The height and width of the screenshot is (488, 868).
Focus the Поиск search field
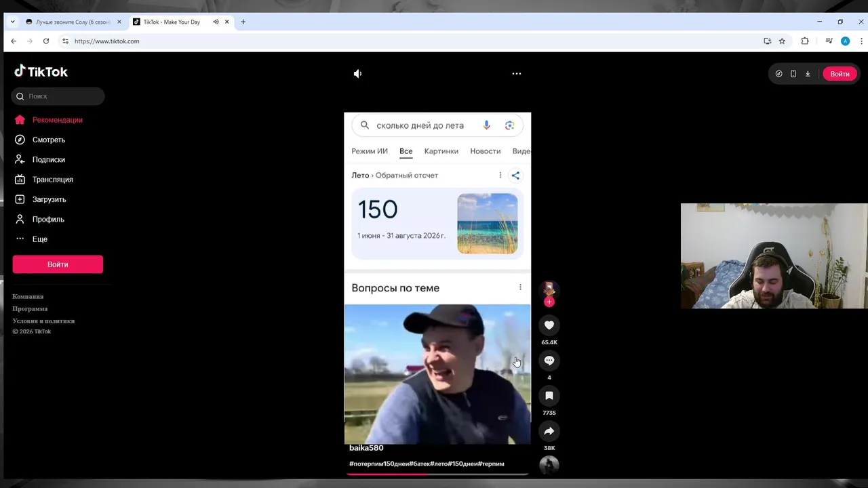tap(58, 96)
